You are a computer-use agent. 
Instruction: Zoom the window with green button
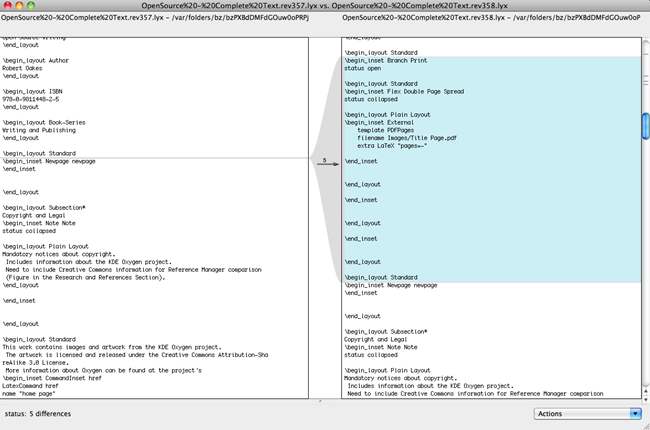[32, 6]
